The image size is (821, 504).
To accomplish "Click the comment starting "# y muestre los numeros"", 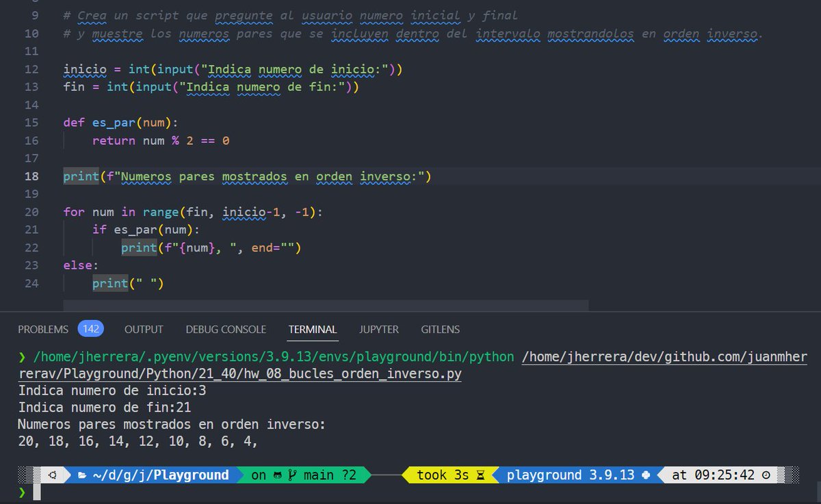I will click(413, 34).
